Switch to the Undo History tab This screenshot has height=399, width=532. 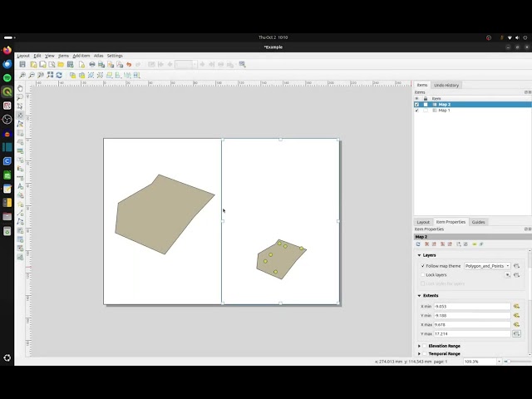[x=446, y=85]
